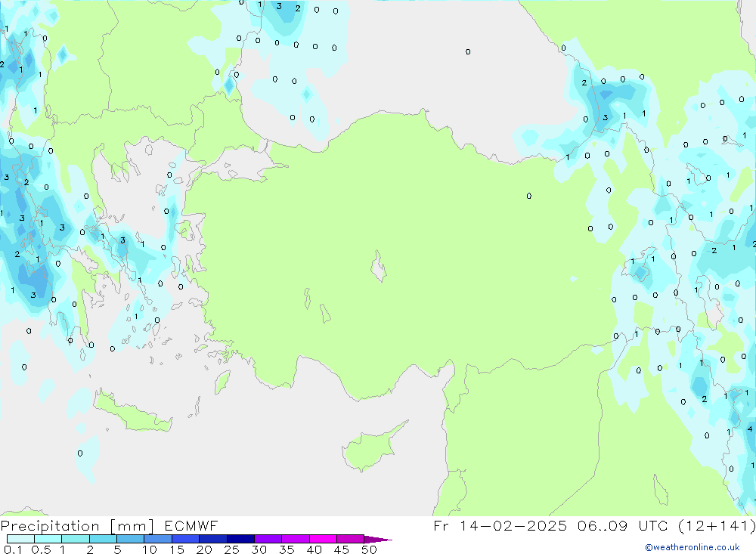Viewport: 756px width, 554px height.
Task: Pick the 15–20 mm legend color swatch
Action: pyautogui.click(x=185, y=539)
